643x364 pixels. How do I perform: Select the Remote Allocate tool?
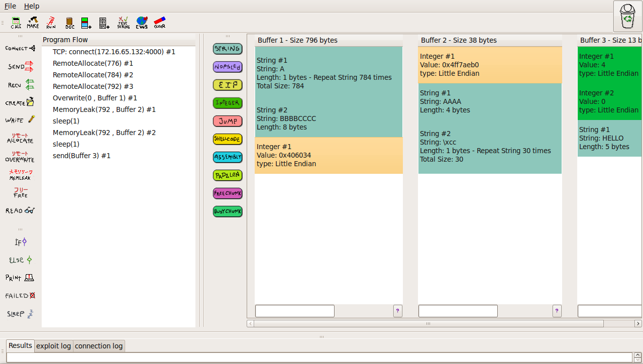(x=20, y=138)
